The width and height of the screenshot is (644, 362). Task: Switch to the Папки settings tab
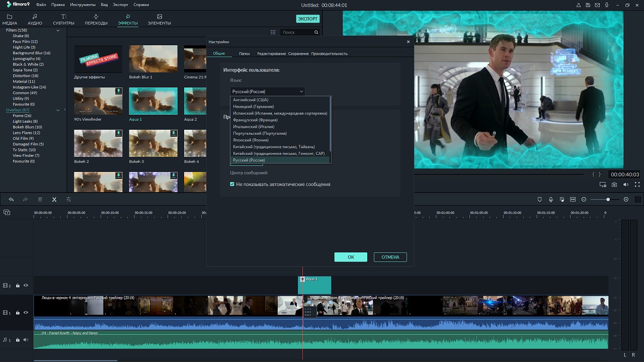coord(244,54)
